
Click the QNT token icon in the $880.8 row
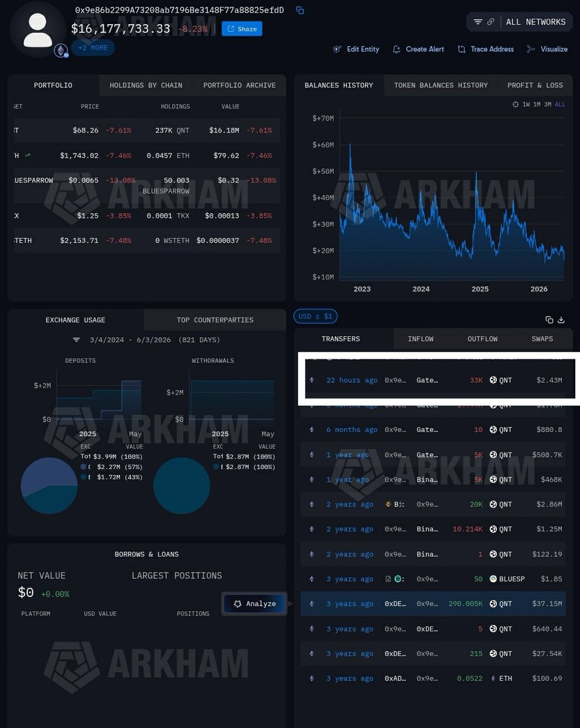(x=493, y=430)
